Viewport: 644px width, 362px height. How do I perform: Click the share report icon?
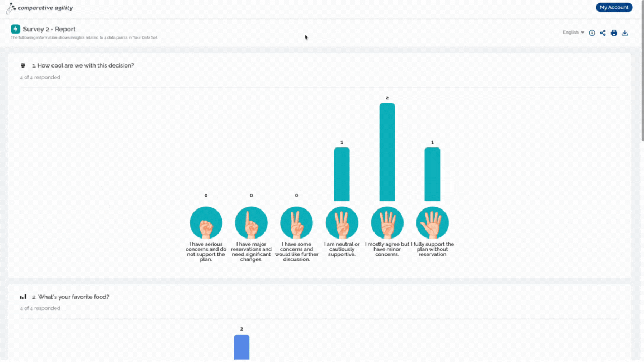coord(603,33)
